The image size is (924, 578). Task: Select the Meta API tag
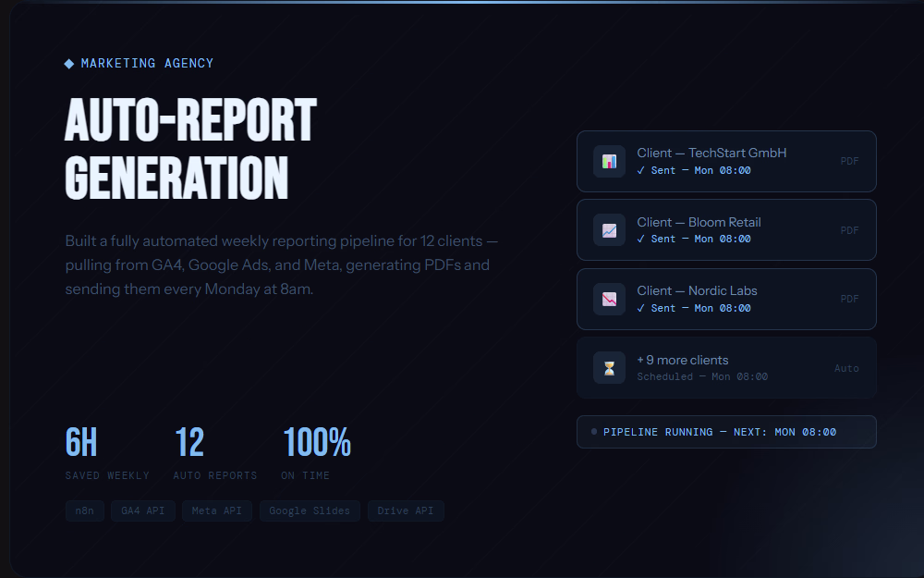click(217, 510)
